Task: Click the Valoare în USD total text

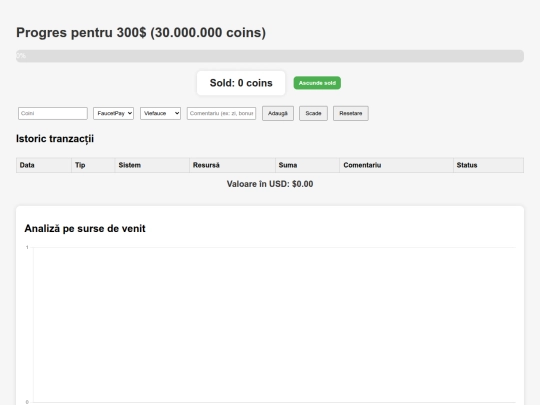Action: [270, 184]
